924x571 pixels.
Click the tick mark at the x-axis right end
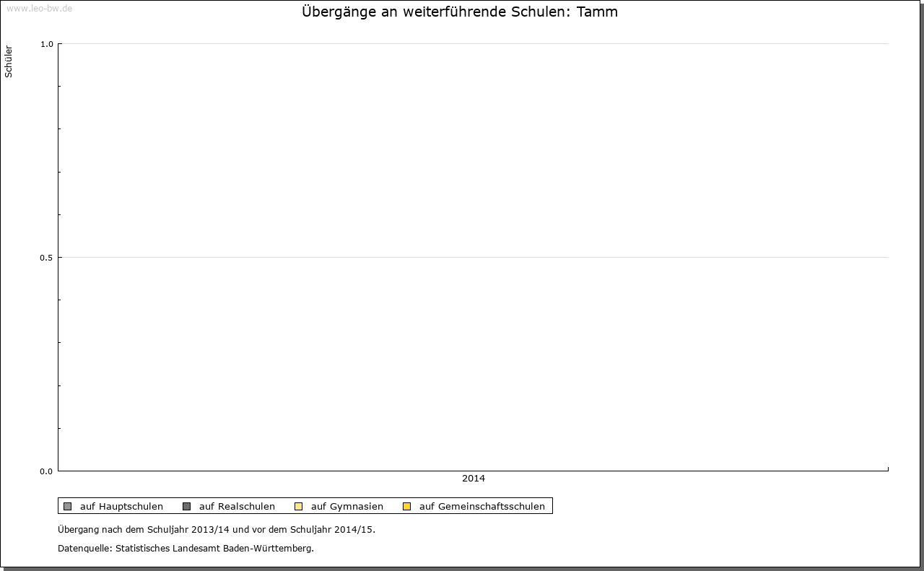coord(888,469)
